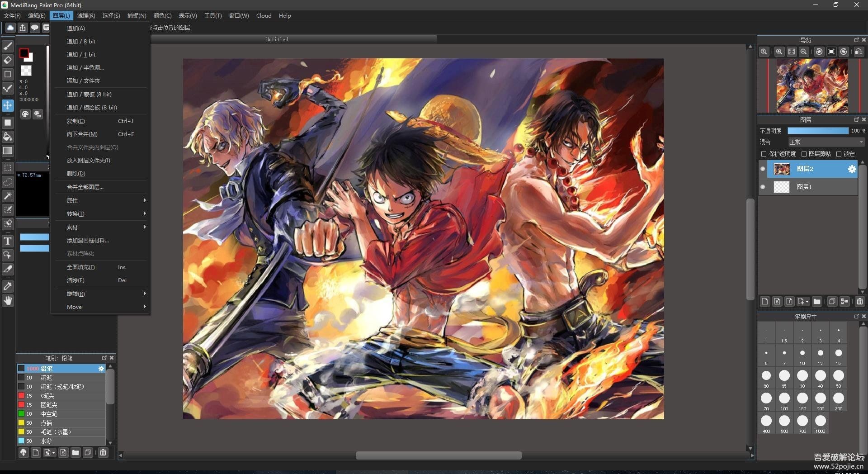Choose 向下合并(M) menu entry
The height and width of the screenshot is (474, 868).
(101, 134)
